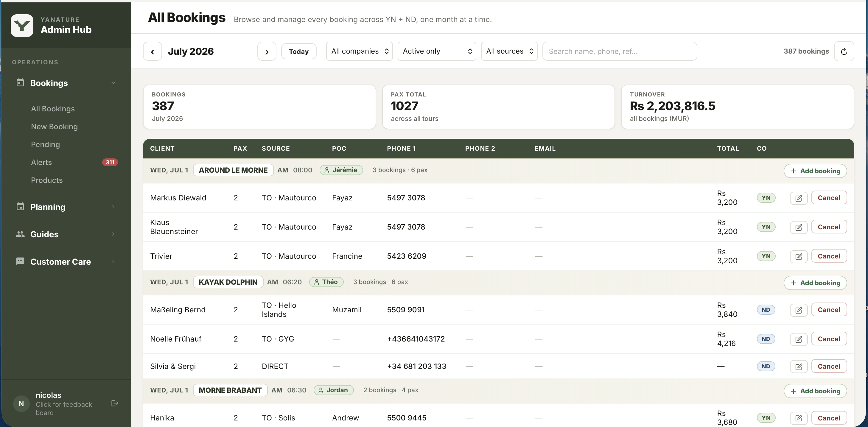Open the All companies dropdown

coord(359,51)
